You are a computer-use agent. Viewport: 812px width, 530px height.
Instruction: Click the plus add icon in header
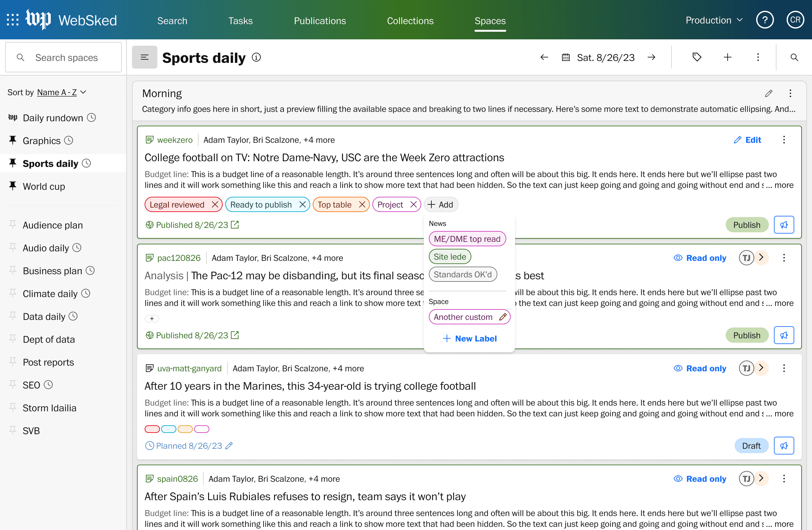(727, 57)
